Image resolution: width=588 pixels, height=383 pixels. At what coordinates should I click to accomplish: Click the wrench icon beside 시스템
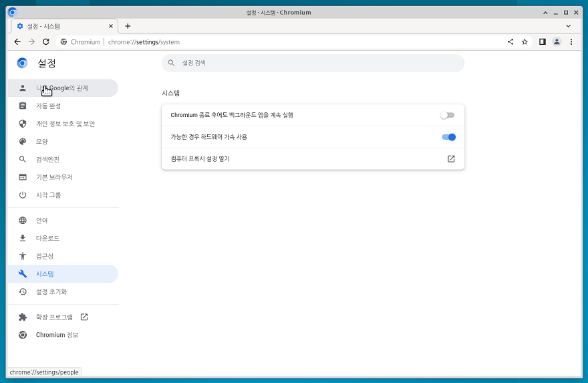23,274
